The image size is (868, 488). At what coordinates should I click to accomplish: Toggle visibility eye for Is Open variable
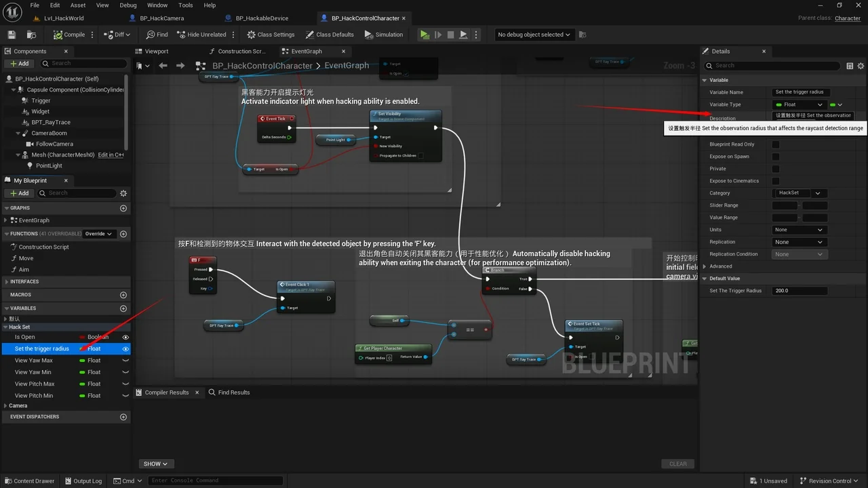pos(125,337)
